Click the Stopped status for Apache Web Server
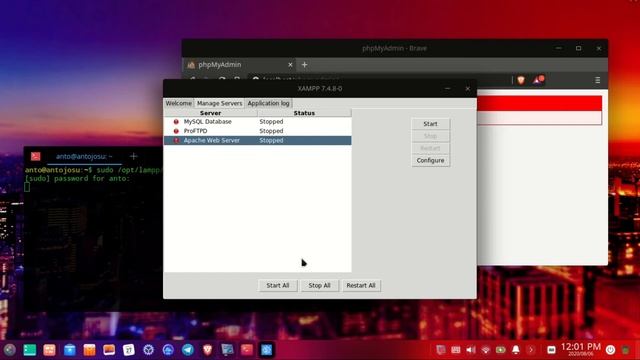Image resolution: width=640 pixels, height=360 pixels. (271, 140)
